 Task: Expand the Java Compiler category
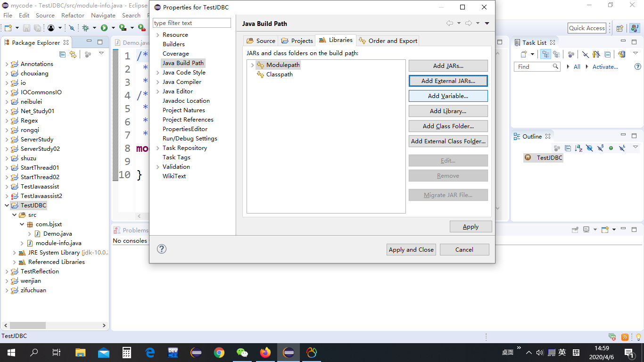click(158, 82)
